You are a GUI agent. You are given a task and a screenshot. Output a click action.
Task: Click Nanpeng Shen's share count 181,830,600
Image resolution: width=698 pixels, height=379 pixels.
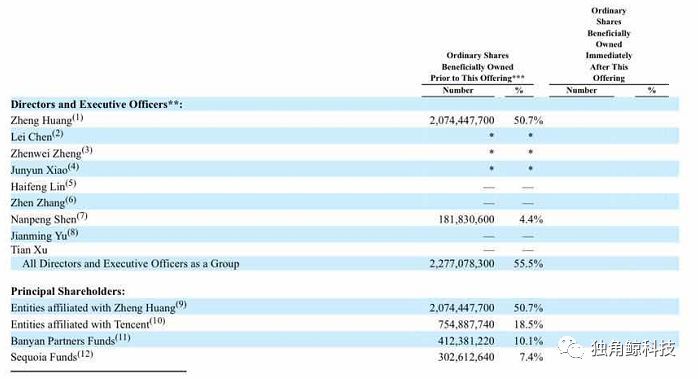tap(467, 219)
